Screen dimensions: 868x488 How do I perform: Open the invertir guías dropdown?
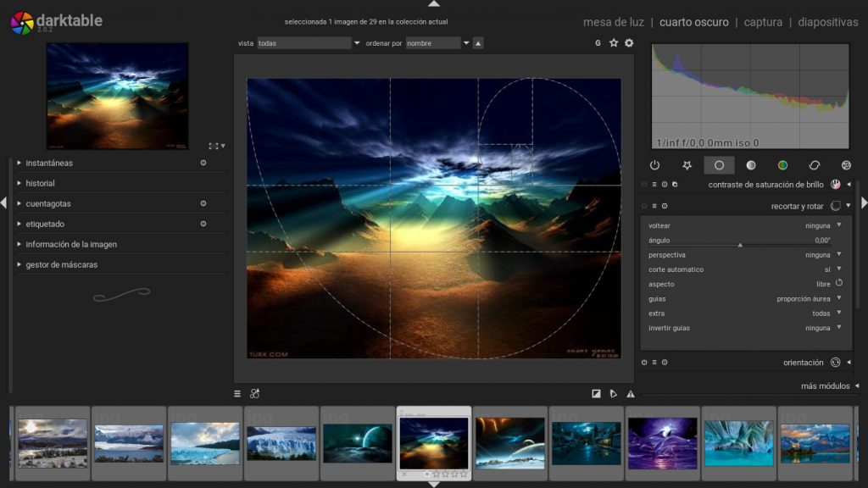(746, 328)
